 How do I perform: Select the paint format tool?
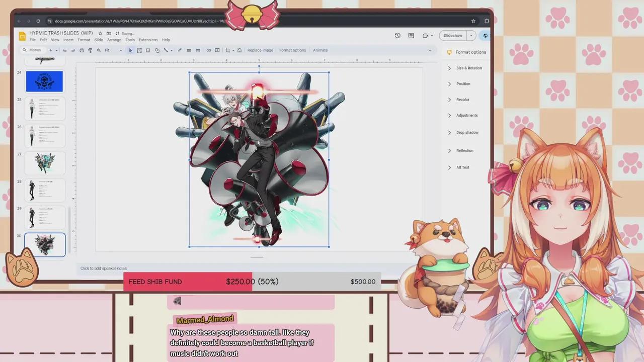click(x=90, y=50)
